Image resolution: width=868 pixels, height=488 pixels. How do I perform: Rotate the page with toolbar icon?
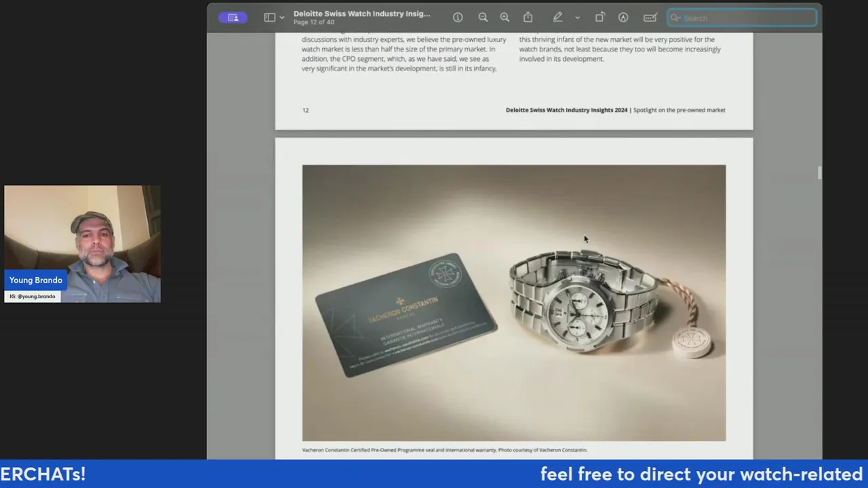600,18
